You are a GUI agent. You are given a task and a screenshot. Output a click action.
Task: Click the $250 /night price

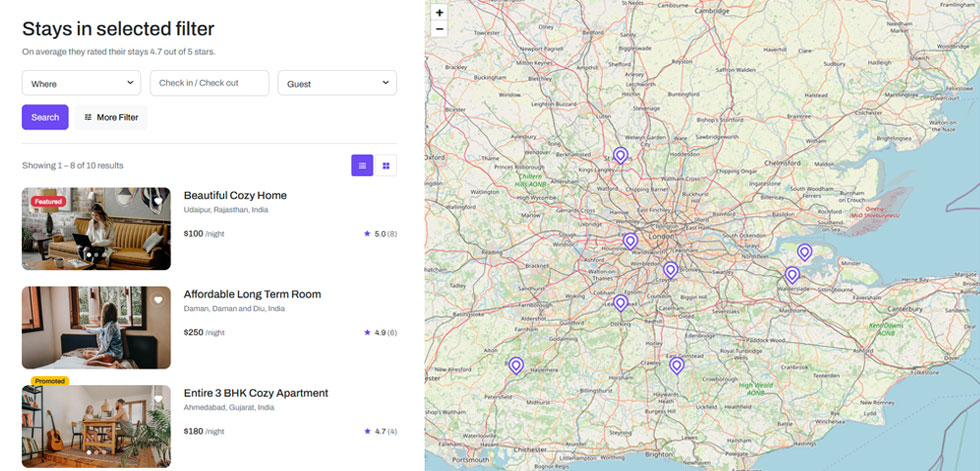coord(204,332)
